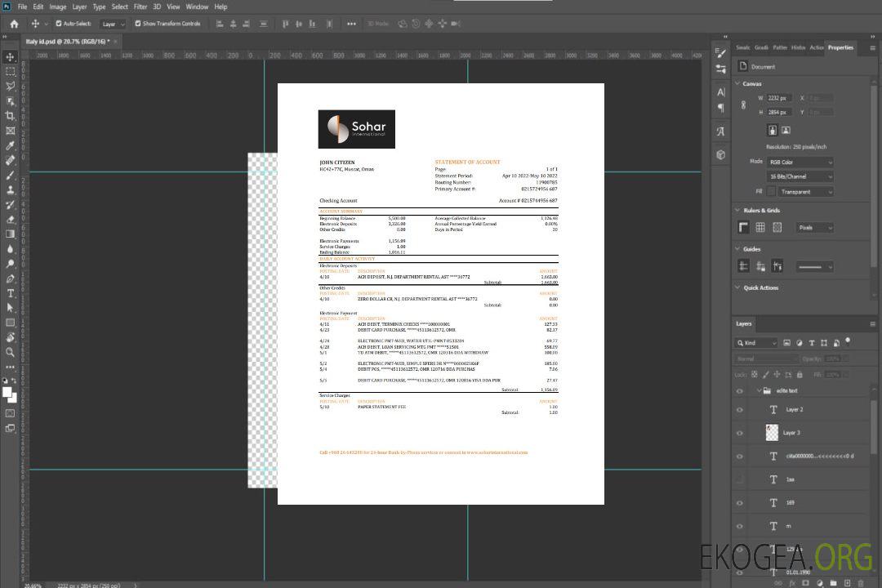This screenshot has height=588, width=882.
Task: Select the Rectangle shape tool
Action: pos(10,323)
